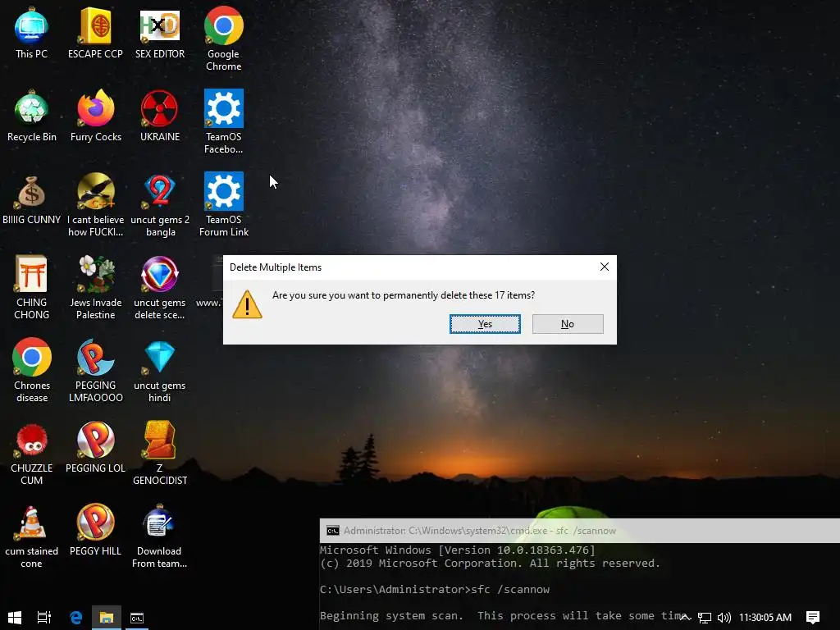Select the uncut gems hindi diamond shortcut
The height and width of the screenshot is (630, 840).
[x=160, y=370]
